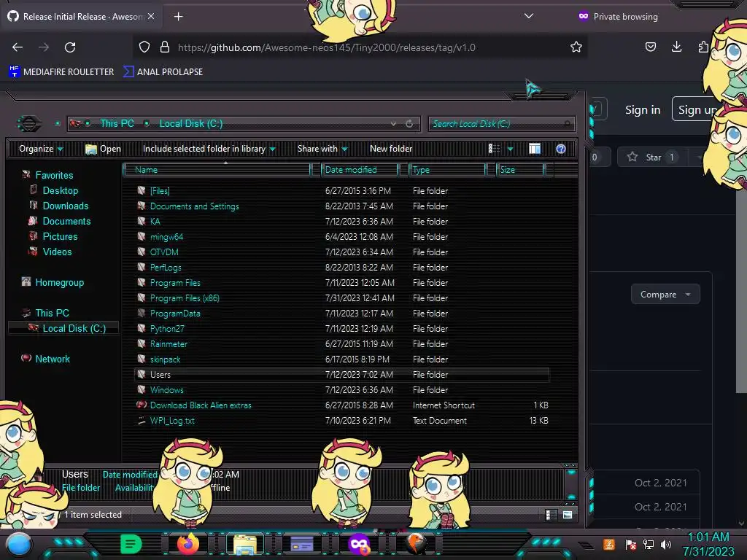The height and width of the screenshot is (560, 747).
Task: Click Sign in on GitHub page
Action: pyautogui.click(x=643, y=110)
